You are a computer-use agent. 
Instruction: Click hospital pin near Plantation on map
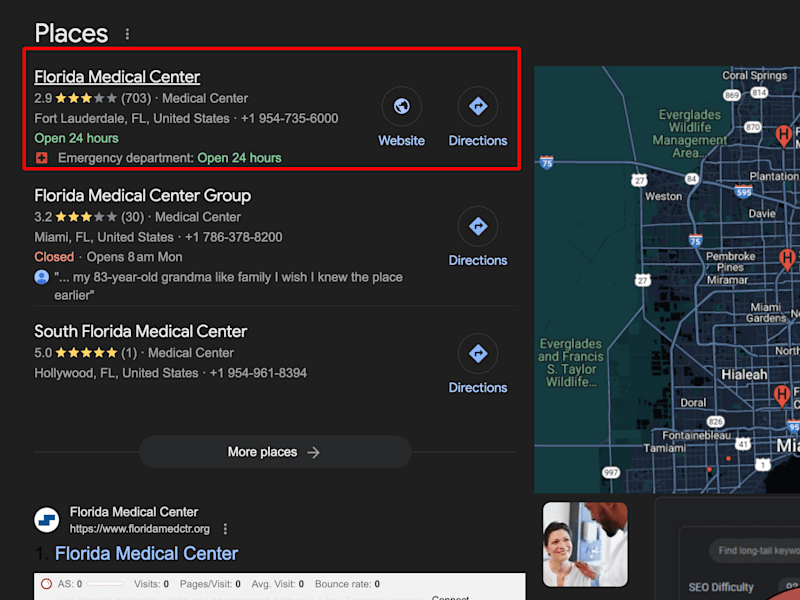(783, 136)
